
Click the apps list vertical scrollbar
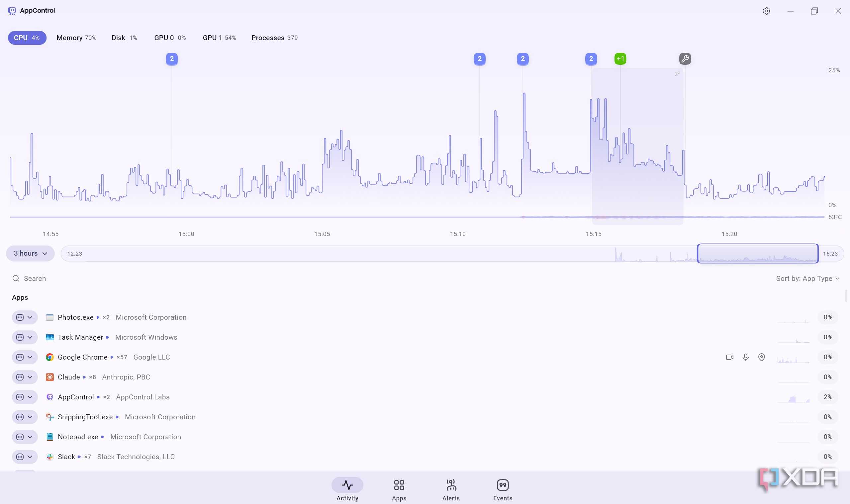pos(846,295)
